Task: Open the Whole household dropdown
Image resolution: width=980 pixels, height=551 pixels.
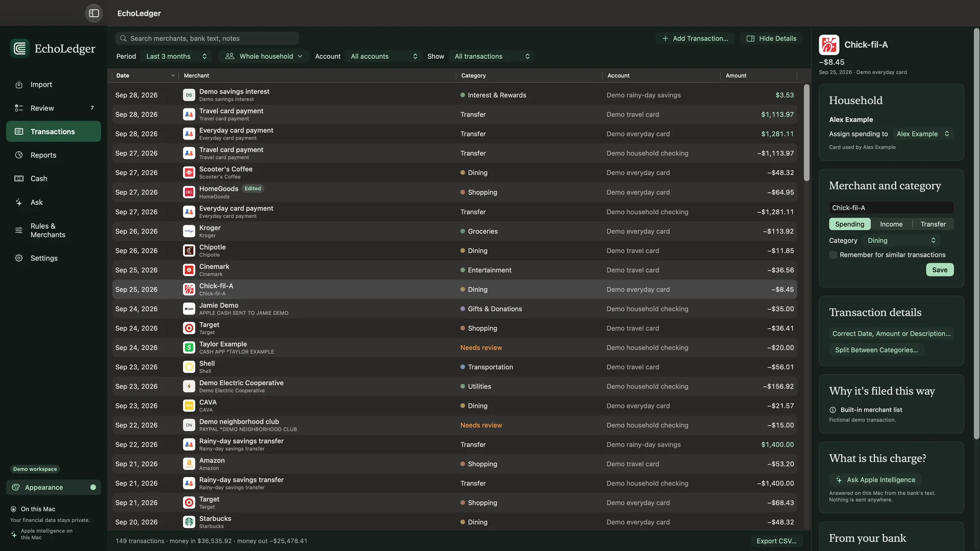Action: click(264, 56)
